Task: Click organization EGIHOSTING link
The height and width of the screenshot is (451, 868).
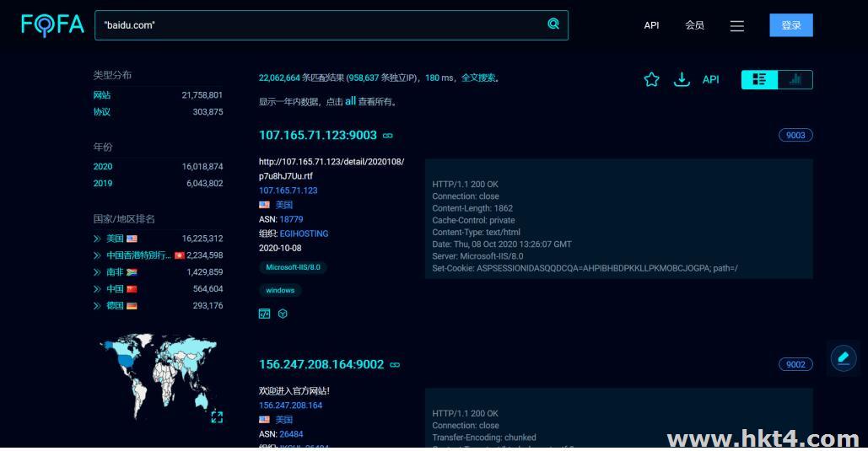Action: (304, 234)
